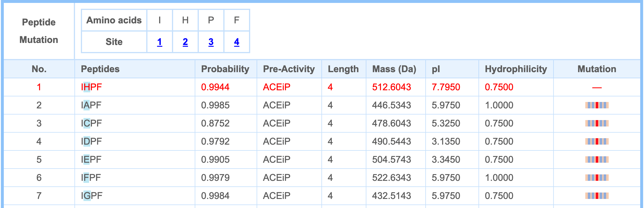Click the Pre-Activity column header
Screen dimensions: 644x208
coord(289,69)
